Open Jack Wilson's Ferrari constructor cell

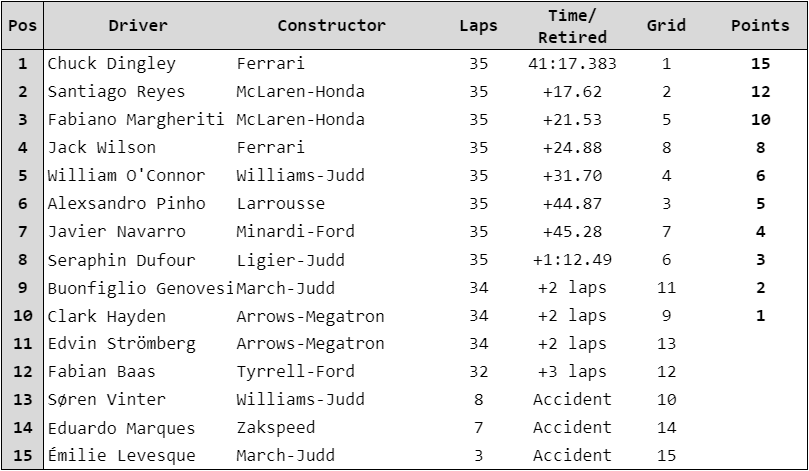(x=270, y=148)
